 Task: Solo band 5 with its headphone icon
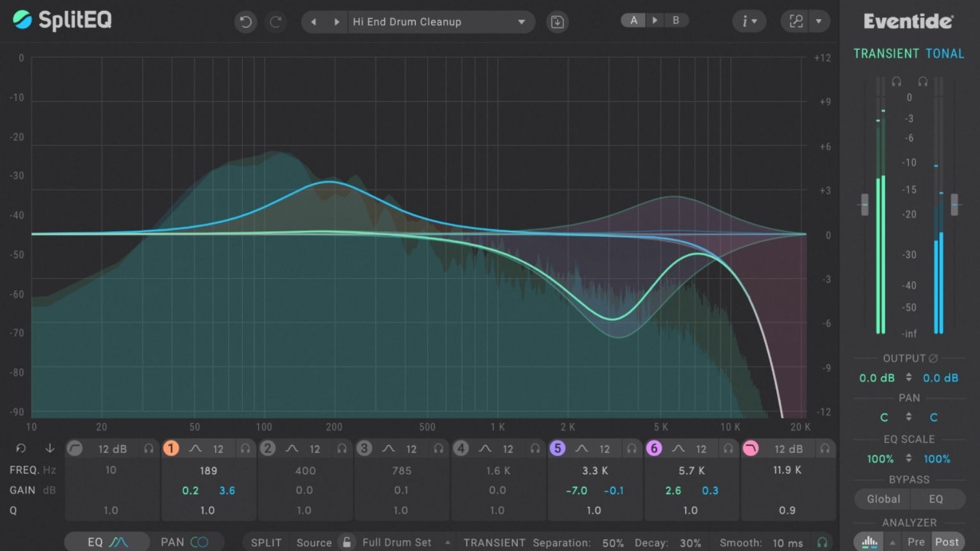pos(632,448)
